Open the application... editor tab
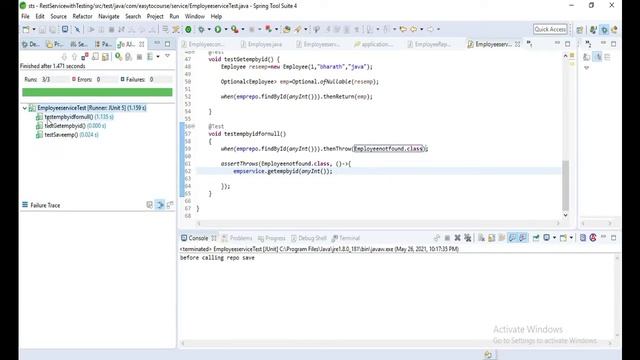The width and height of the screenshot is (640, 360). coord(373,44)
